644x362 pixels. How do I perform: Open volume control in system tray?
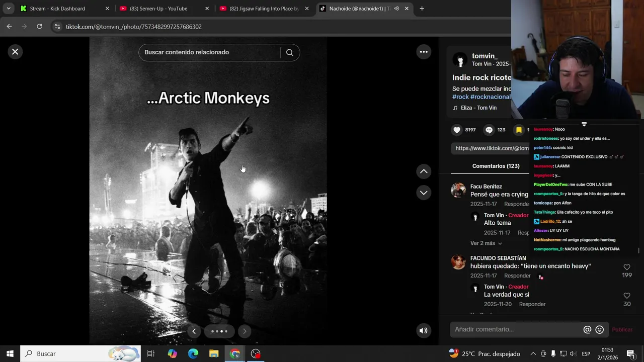(x=573, y=354)
